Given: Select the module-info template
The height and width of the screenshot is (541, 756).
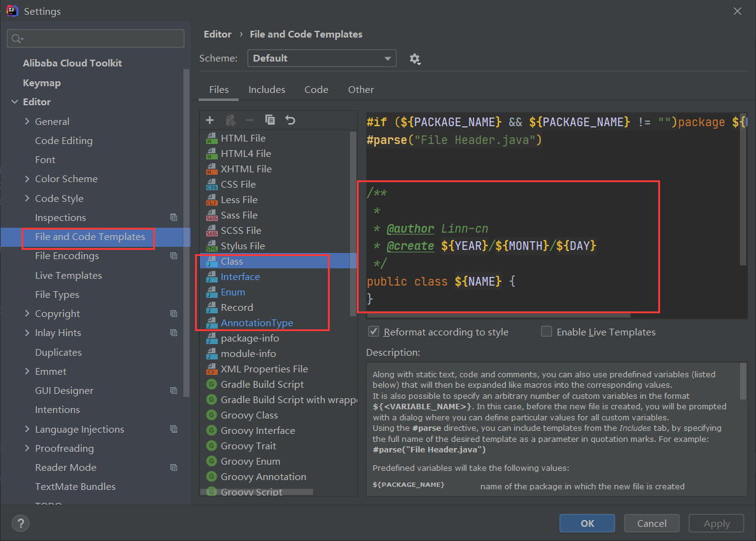Looking at the screenshot, I should pos(248,354).
